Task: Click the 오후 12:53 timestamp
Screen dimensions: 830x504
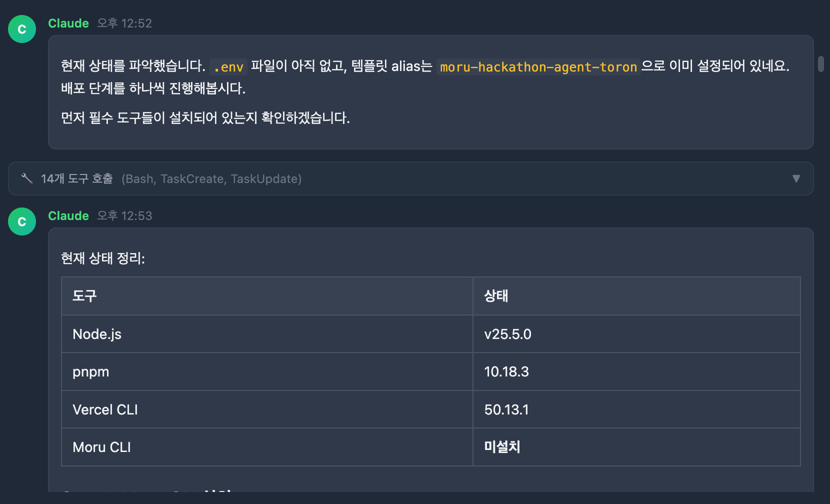Action: [x=124, y=216]
